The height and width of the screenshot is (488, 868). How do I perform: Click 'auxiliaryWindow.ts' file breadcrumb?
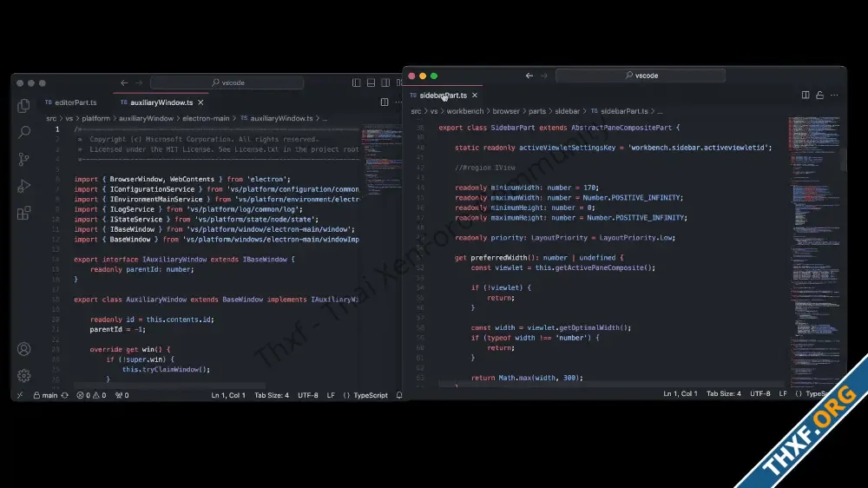point(281,118)
